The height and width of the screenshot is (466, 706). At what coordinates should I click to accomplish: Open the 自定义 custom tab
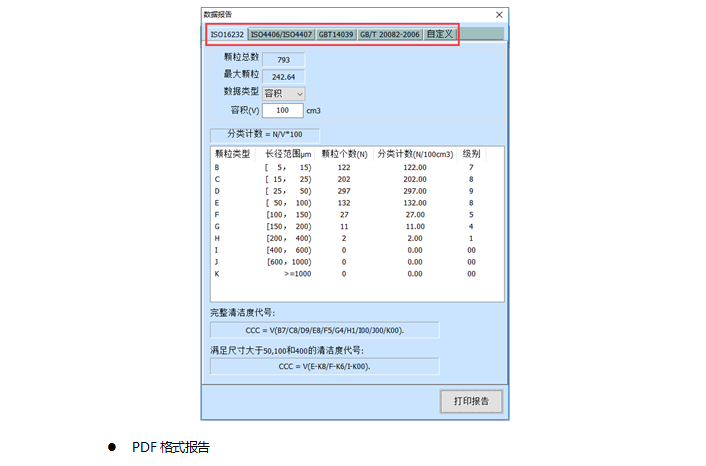pyautogui.click(x=439, y=34)
